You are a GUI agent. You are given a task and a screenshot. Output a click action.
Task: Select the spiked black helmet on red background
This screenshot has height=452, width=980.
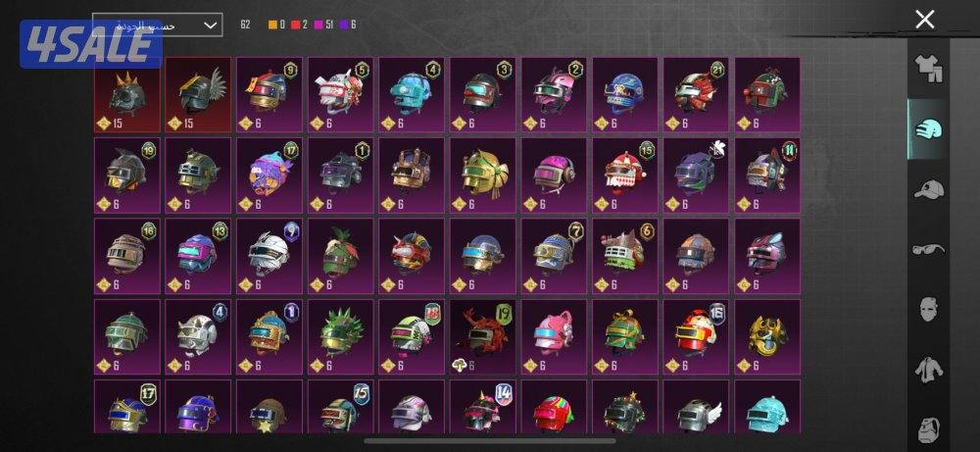pos(126,95)
